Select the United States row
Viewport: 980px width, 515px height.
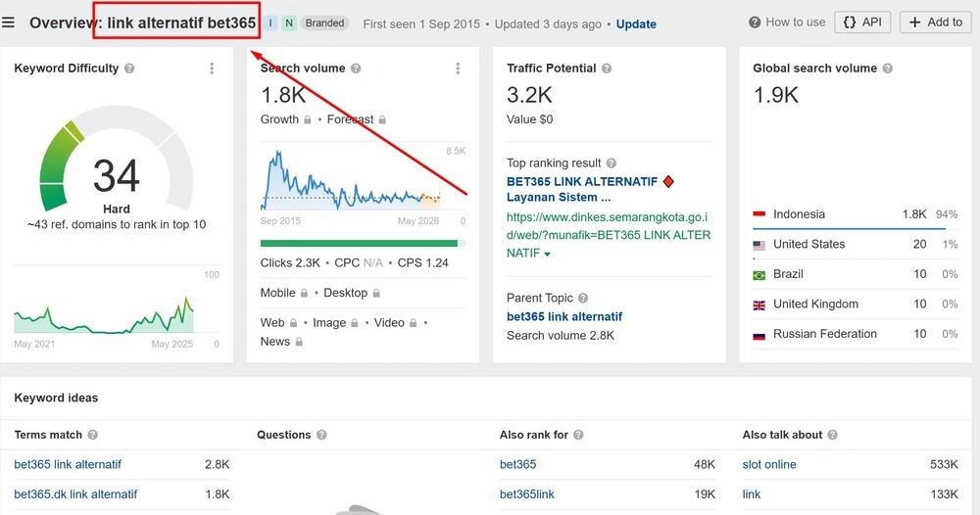point(855,244)
